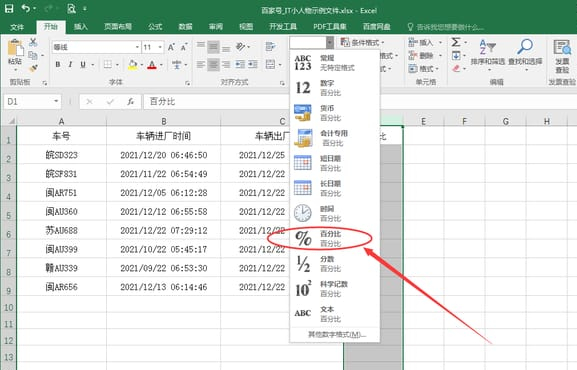Click the AutoSum sigma icon

pyautogui.click(x=456, y=42)
